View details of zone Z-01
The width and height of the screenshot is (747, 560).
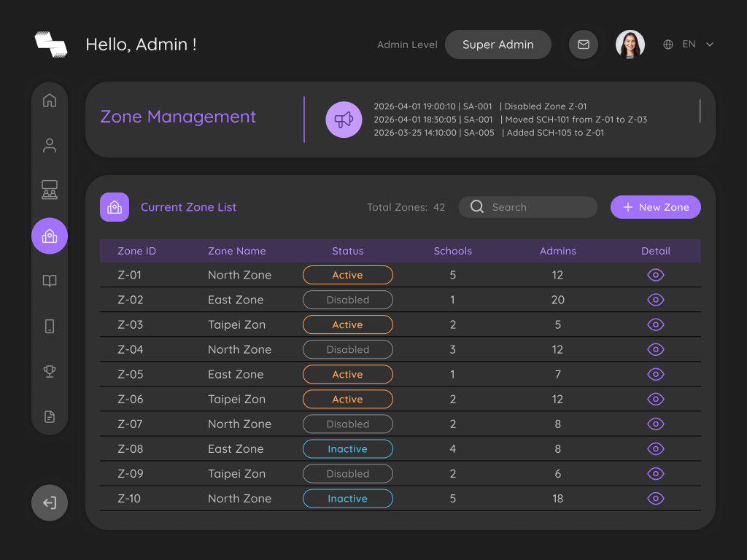656,275
